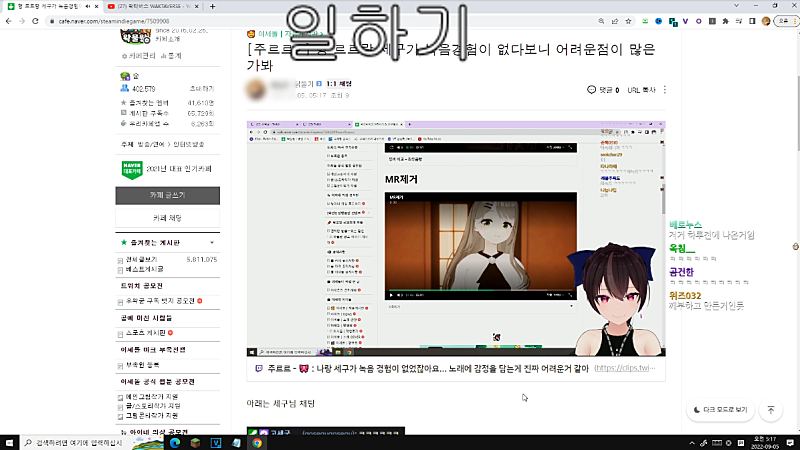This screenshot has height=450, width=800.
Task: Open the Extensions puzzle piece menu
Action: point(726,21)
